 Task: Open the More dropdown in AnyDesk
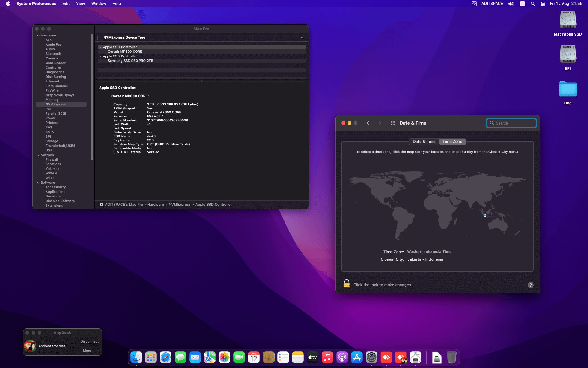point(89,351)
